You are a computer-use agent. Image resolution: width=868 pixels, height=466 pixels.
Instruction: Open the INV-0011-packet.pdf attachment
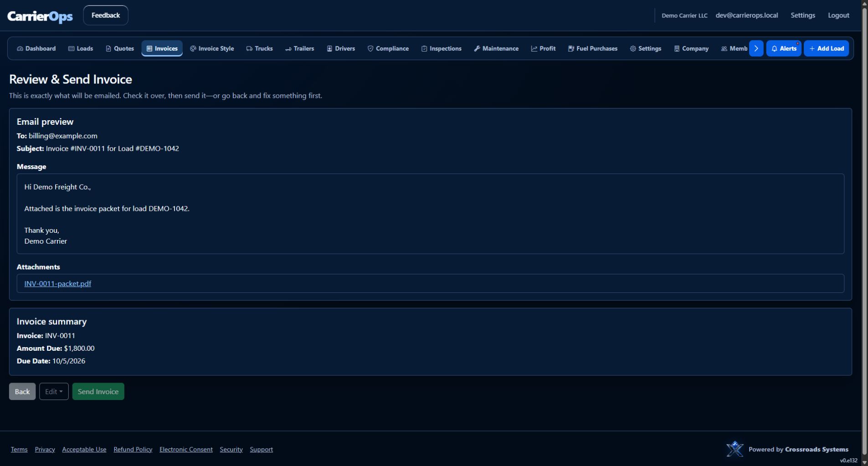click(58, 283)
